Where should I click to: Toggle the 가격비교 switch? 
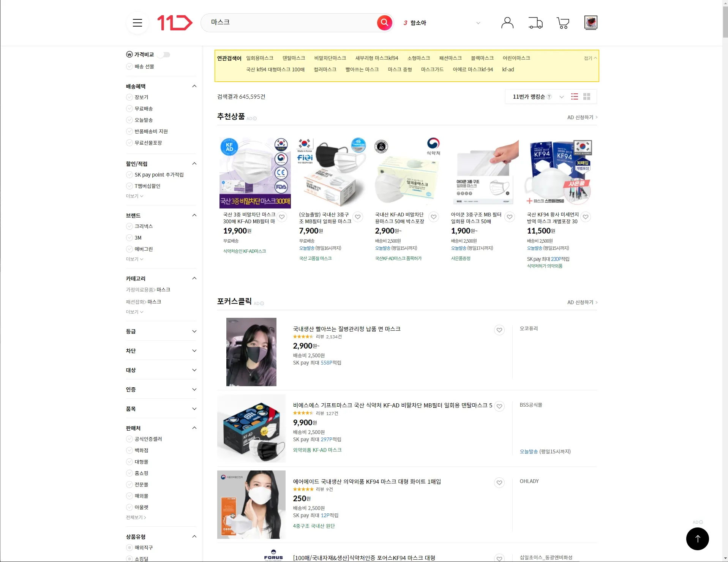[164, 55]
